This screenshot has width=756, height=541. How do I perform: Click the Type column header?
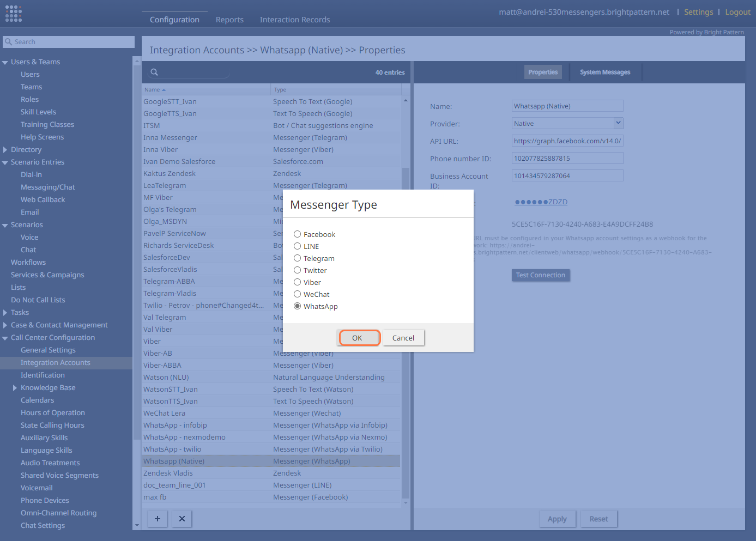(336, 90)
